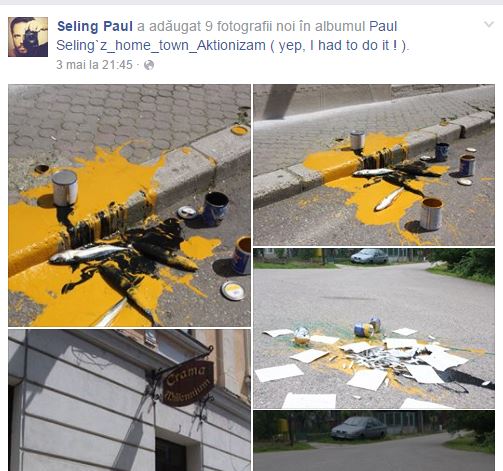Open the 3 mai la 21:45 timestamp
The image size is (503, 471).
click(x=94, y=65)
